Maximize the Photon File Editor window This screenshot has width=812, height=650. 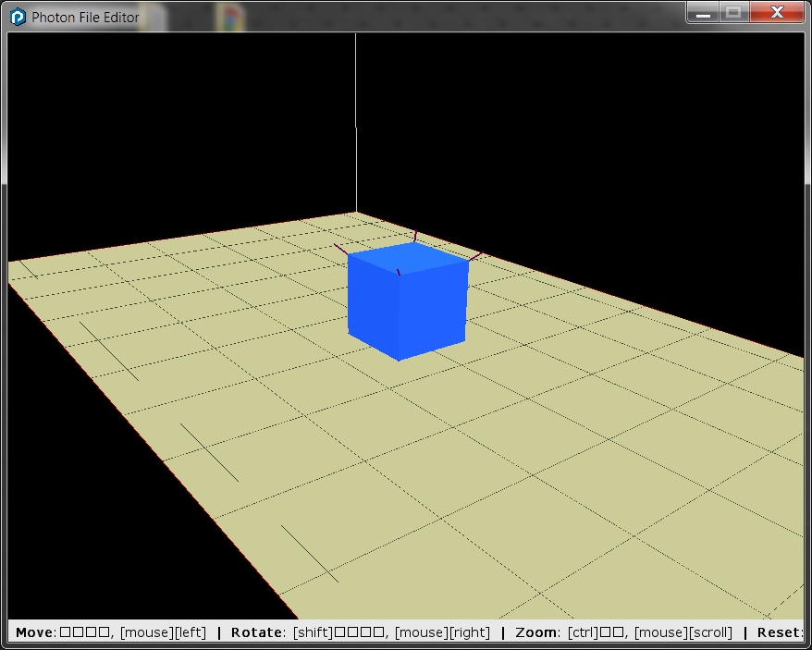(735, 12)
